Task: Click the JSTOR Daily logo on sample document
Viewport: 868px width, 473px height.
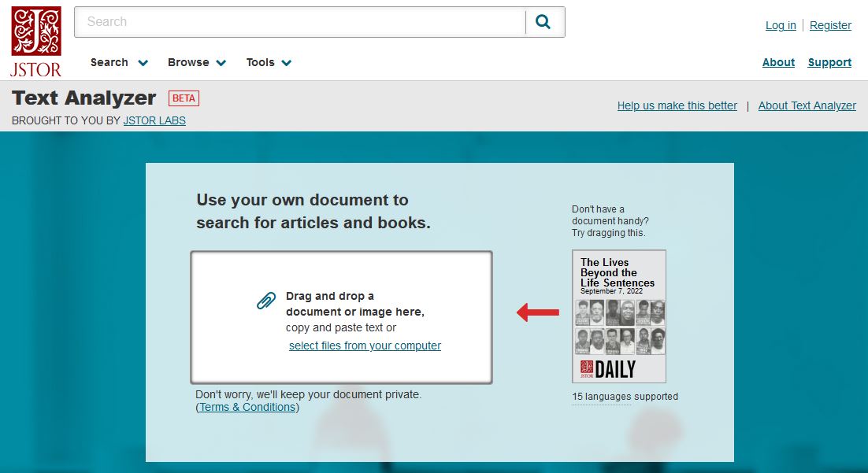Action: point(607,369)
